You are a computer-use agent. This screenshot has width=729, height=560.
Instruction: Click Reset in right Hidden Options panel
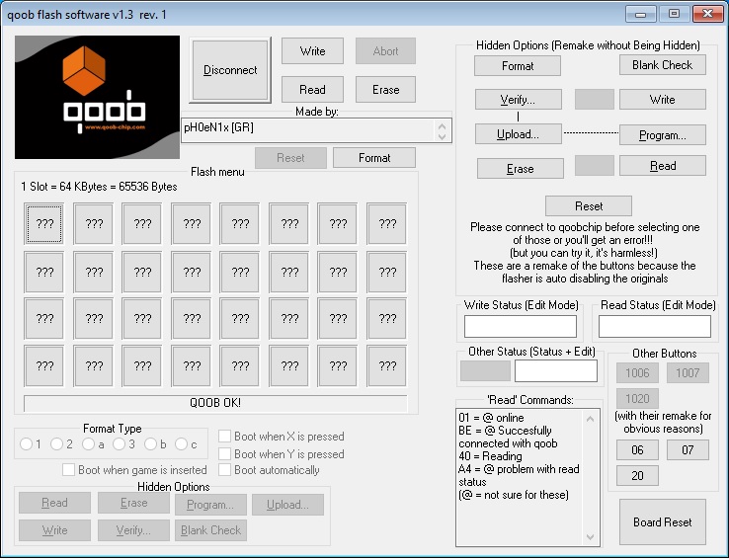(x=589, y=206)
